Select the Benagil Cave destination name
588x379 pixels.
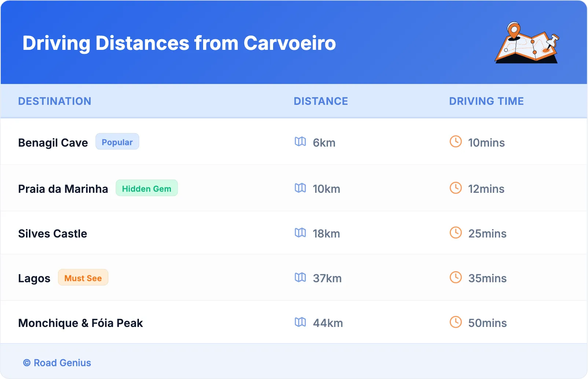pyautogui.click(x=53, y=143)
